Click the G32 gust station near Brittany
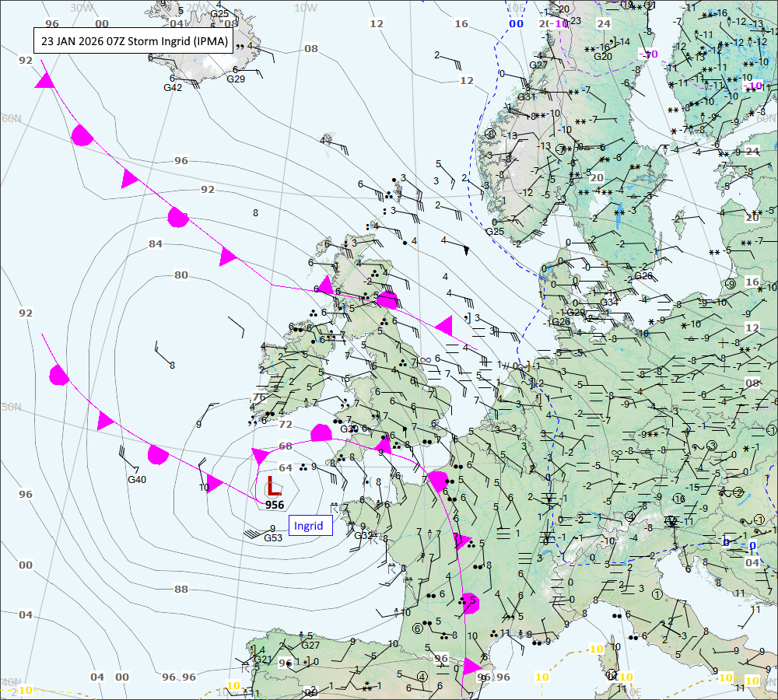This screenshot has width=778, height=700. click(x=363, y=536)
